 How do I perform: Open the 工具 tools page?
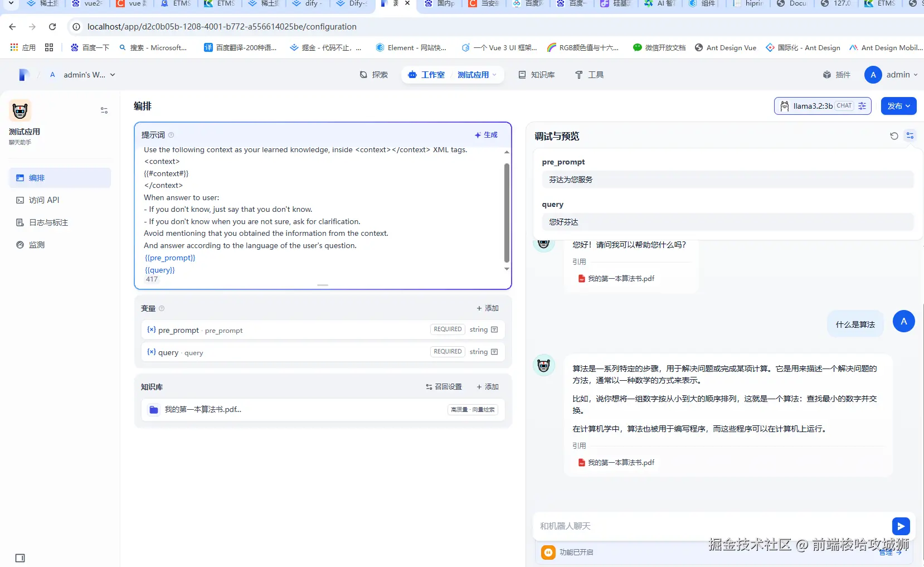click(589, 75)
